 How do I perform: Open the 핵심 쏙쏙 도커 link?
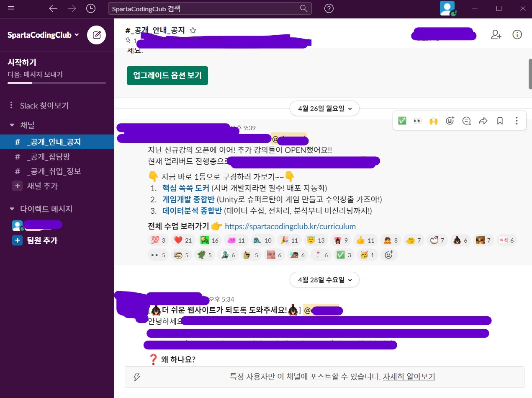[x=185, y=188]
